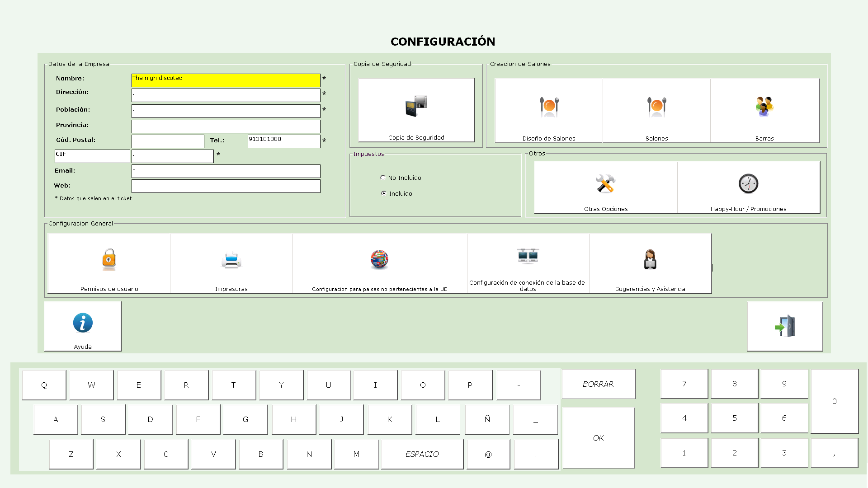The width and height of the screenshot is (868, 488).
Task: Open Ayuda info button
Action: coord(83,324)
